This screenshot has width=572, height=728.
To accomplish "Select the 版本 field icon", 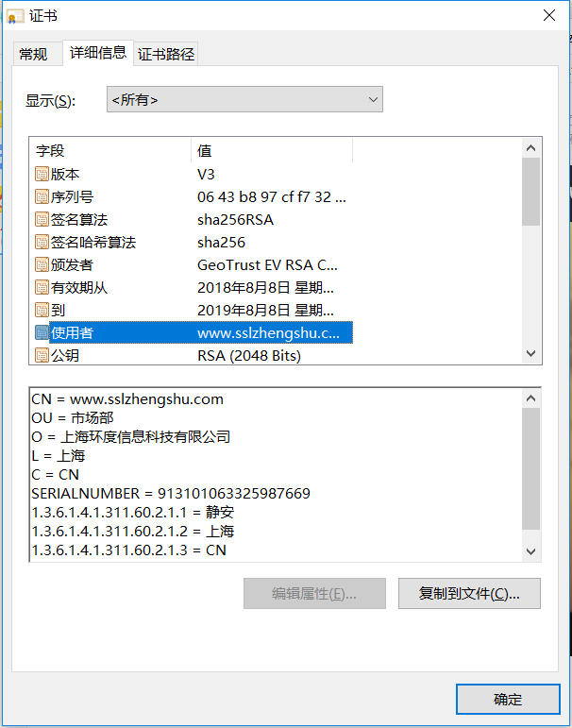I will (42, 175).
